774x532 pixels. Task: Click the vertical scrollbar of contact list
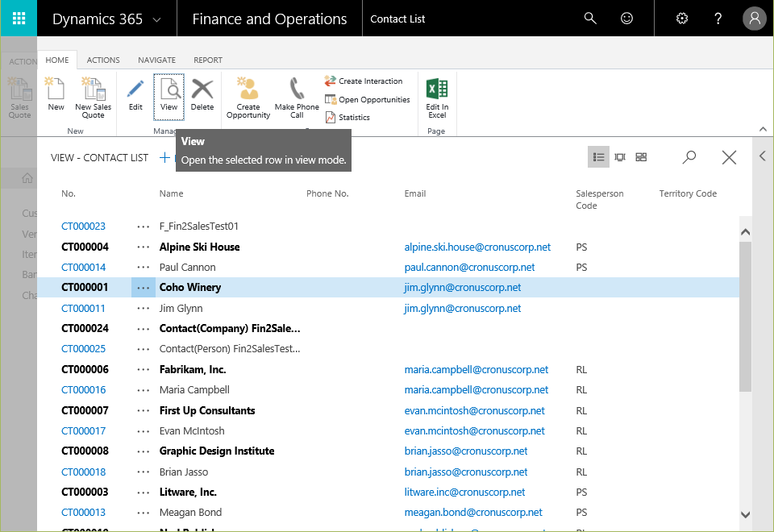(x=745, y=322)
